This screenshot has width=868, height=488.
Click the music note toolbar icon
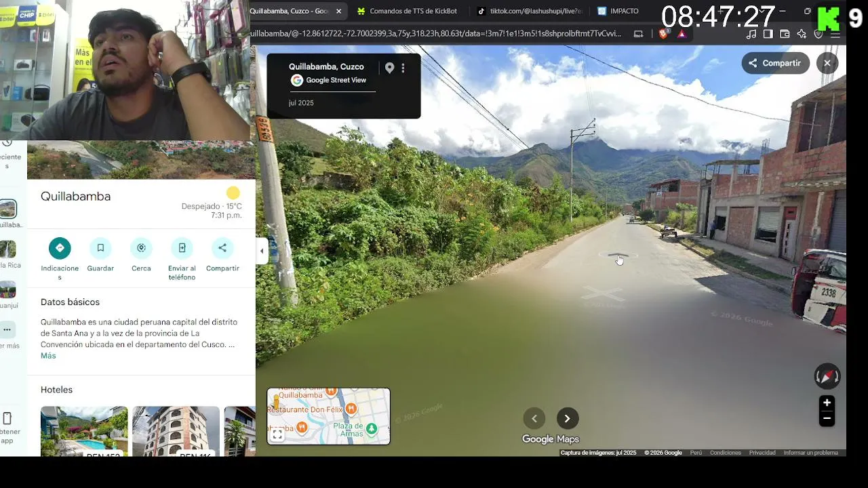pyautogui.click(x=751, y=34)
